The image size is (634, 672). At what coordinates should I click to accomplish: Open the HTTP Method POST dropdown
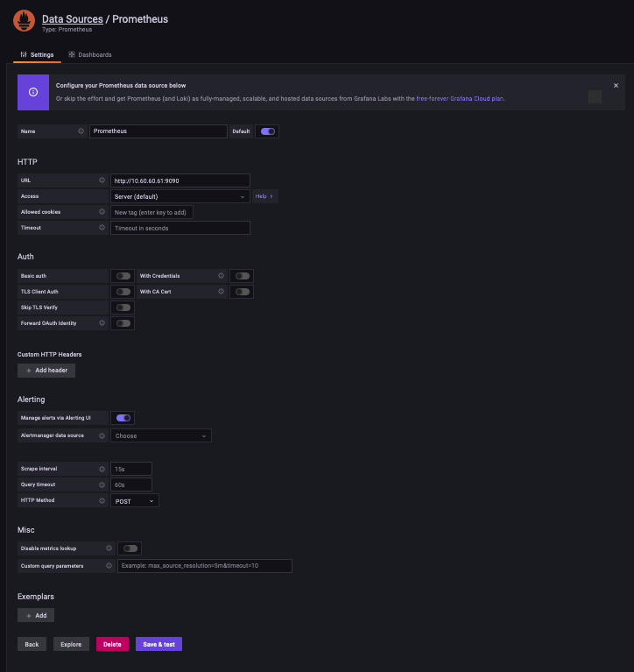[135, 500]
